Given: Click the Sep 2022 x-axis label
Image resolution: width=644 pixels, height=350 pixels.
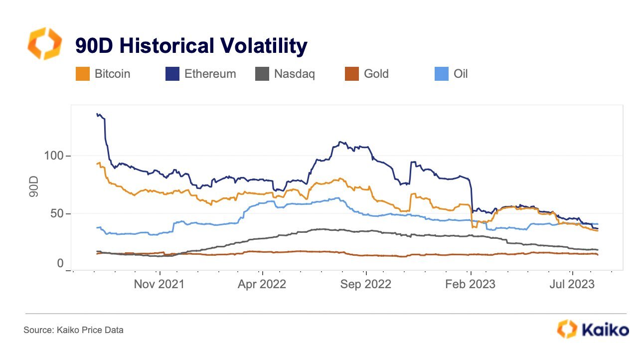Looking at the screenshot, I should coord(366,284).
